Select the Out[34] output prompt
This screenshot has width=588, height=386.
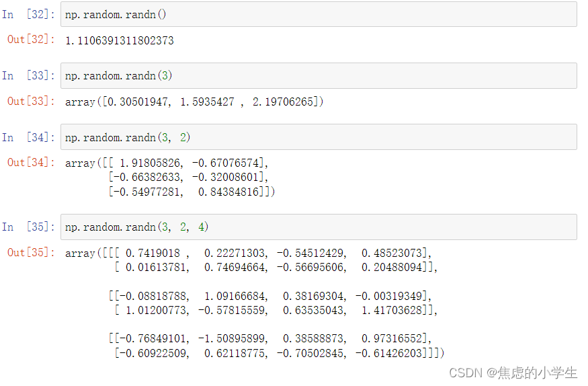pyautogui.click(x=31, y=163)
